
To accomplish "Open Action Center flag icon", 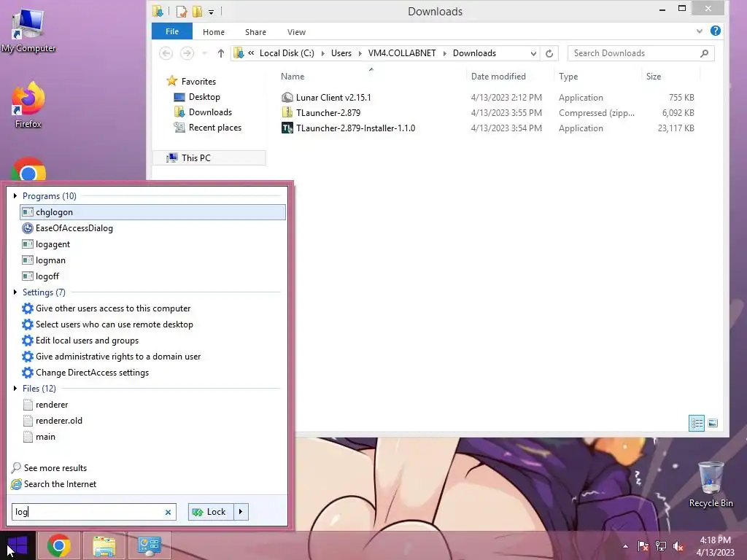I will [643, 546].
